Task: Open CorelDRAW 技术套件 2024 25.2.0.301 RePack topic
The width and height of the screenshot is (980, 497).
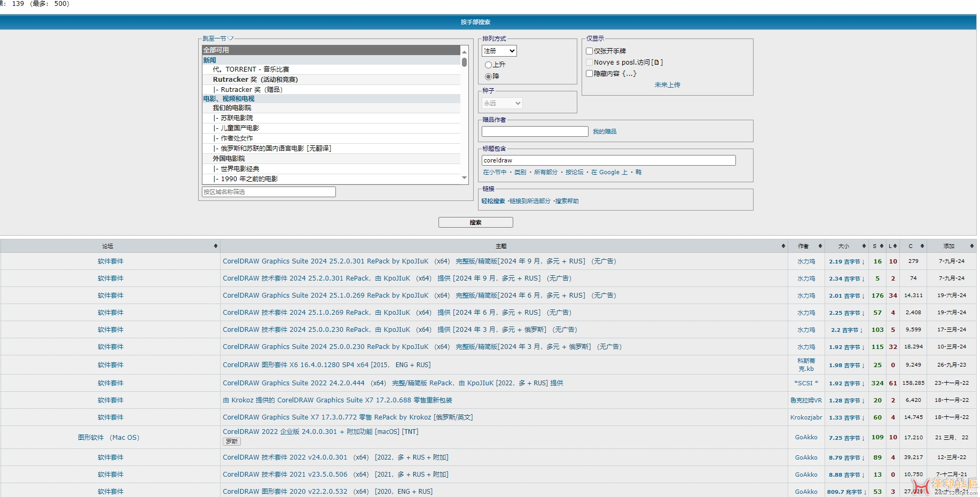Action: (397, 278)
